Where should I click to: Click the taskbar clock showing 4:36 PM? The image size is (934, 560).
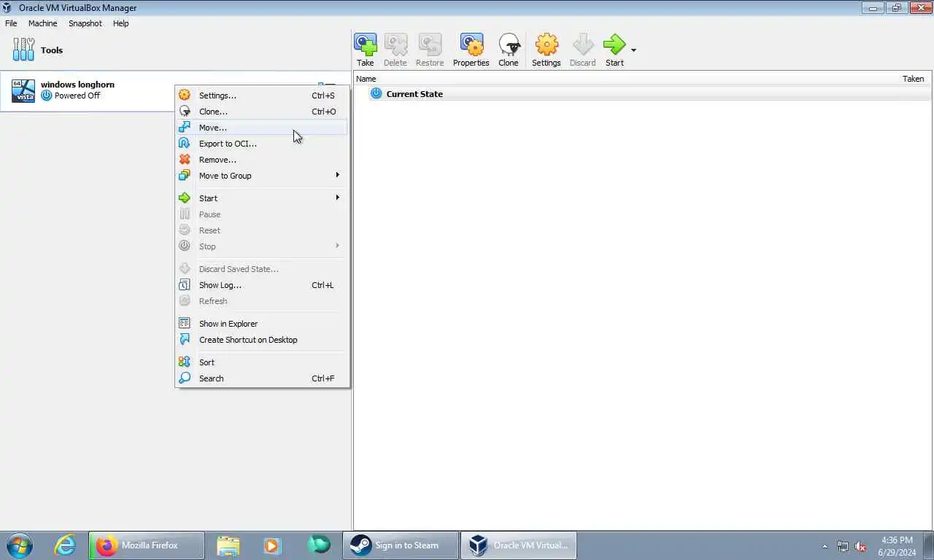point(897,546)
